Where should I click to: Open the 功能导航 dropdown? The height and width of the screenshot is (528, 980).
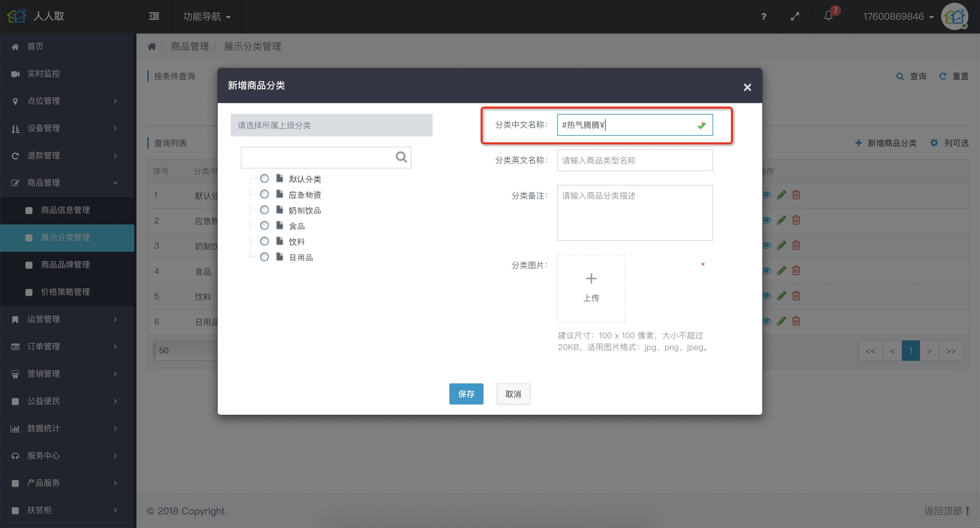tap(206, 17)
